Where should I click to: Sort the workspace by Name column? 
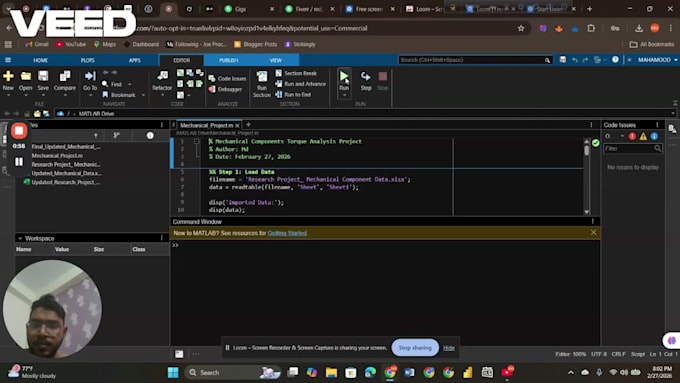tap(23, 249)
